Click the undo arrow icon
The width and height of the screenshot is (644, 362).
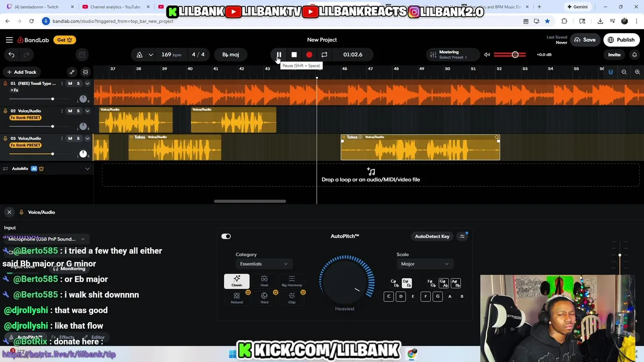(x=11, y=54)
